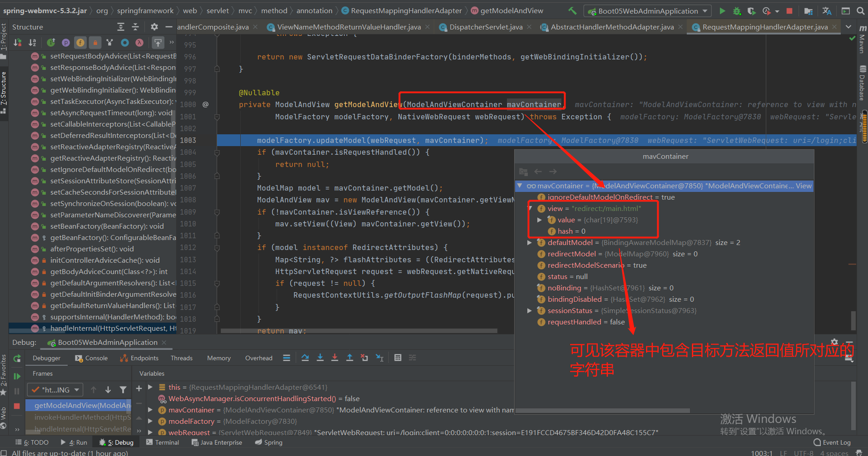Toggle Show Properties purple p icon
The width and height of the screenshot is (868, 456).
66,42
